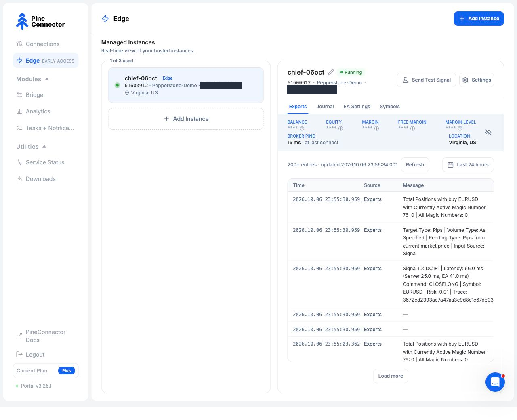Open Analytics module in sidebar

[46, 111]
